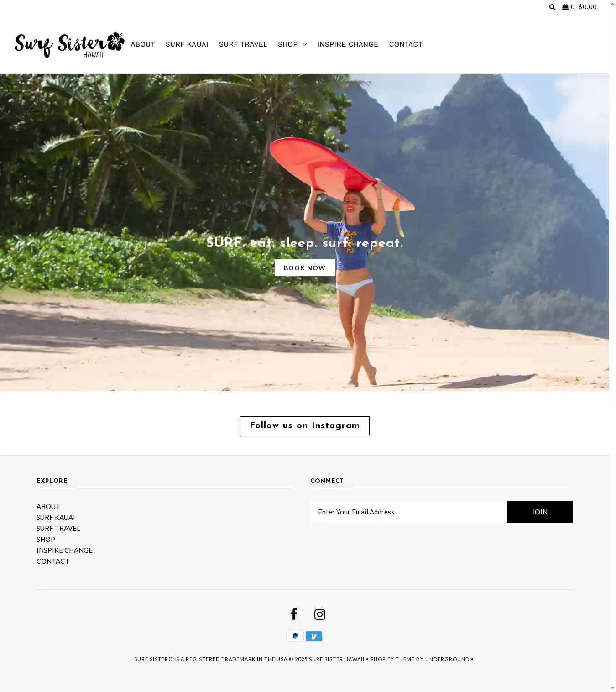Open CONTACT in the top navigation

[x=406, y=44]
